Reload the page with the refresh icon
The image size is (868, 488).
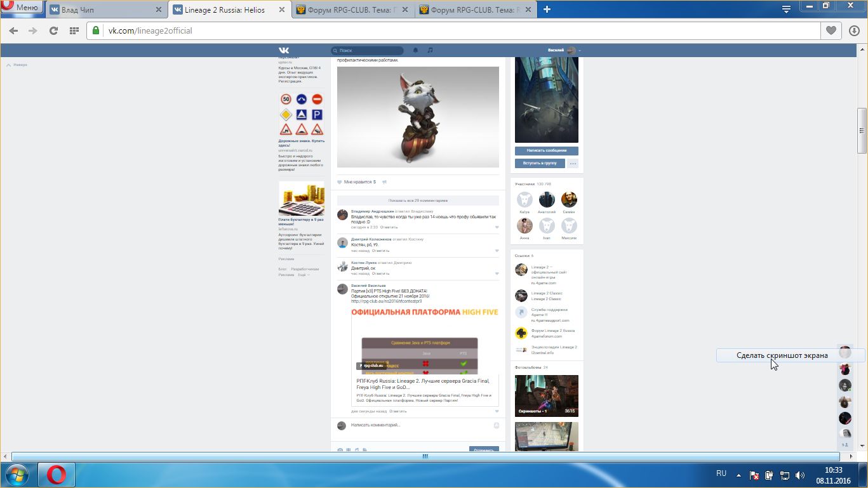click(x=53, y=30)
